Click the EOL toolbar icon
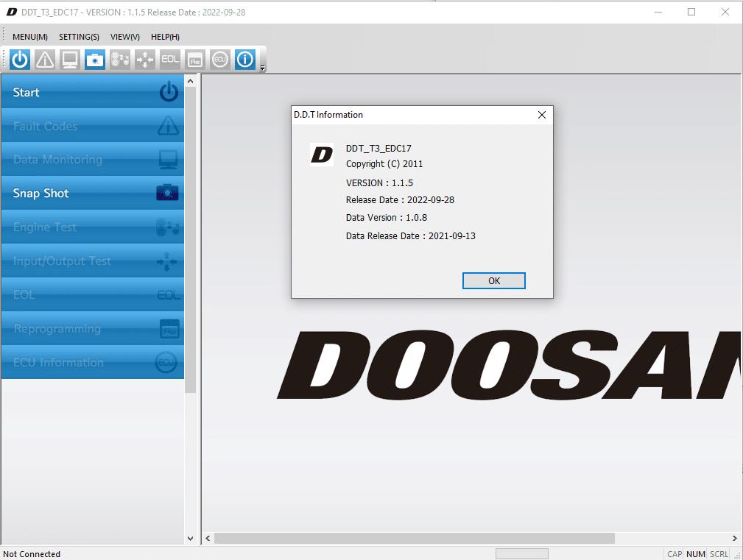The image size is (743, 560). [170, 60]
